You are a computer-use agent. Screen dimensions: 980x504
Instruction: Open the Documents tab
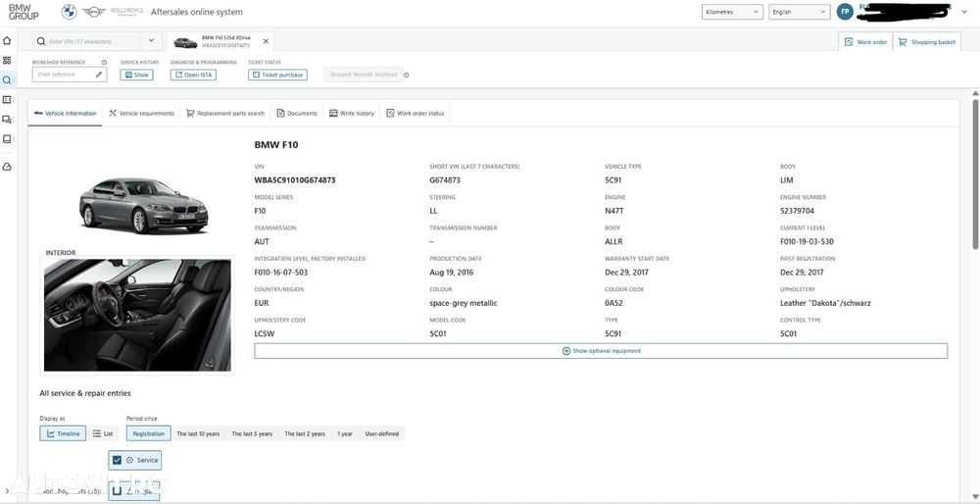pyautogui.click(x=297, y=113)
